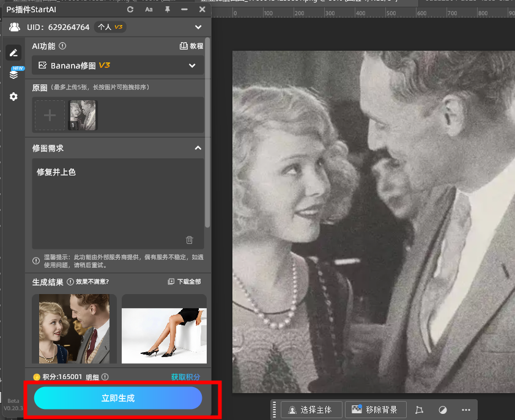Open the 教程 tutorial link

click(191, 46)
